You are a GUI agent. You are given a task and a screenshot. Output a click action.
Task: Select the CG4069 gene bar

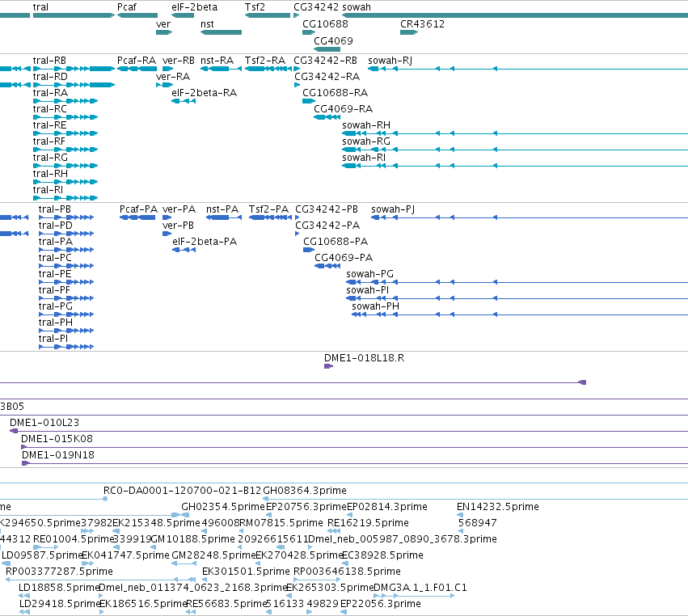[x=327, y=49]
